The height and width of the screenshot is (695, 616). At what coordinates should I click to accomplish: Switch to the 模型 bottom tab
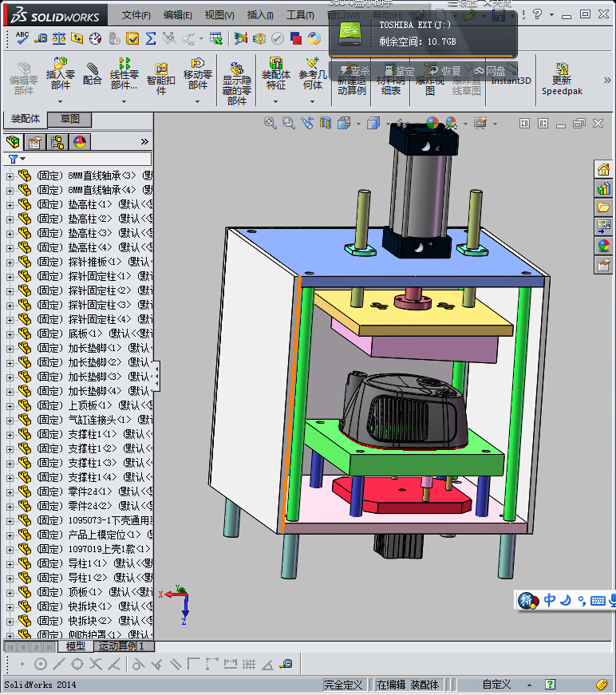pos(75,646)
